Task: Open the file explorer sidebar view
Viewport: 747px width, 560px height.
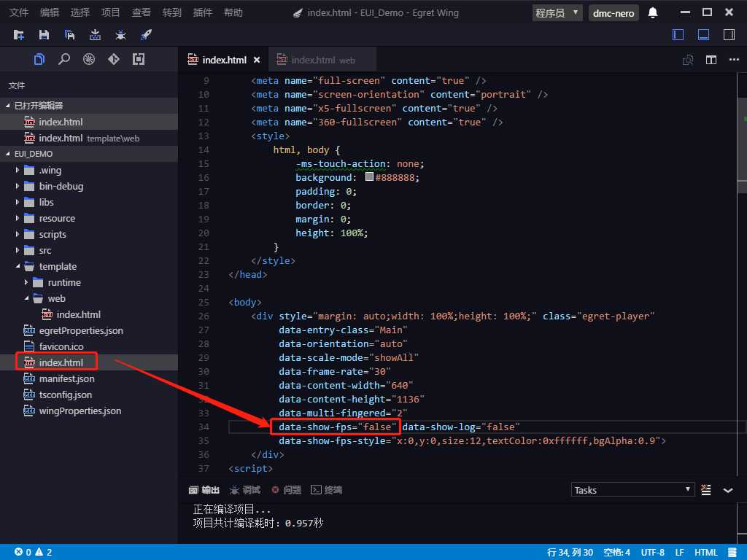Action: (x=39, y=59)
